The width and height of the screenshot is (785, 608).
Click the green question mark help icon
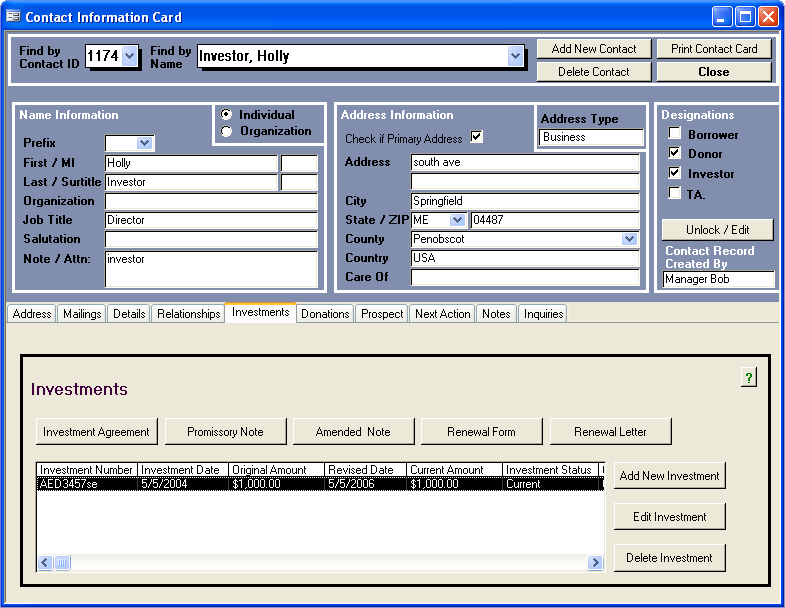coord(749,377)
